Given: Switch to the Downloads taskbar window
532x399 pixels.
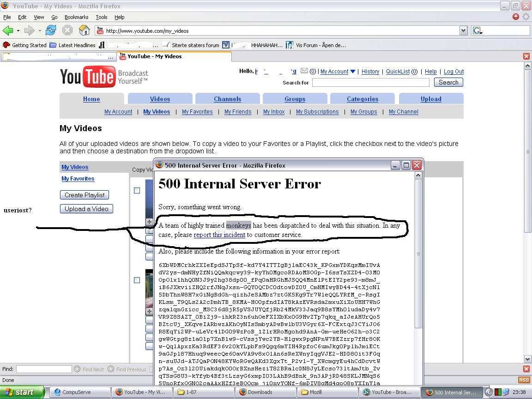Looking at the screenshot, I should pos(266,392).
